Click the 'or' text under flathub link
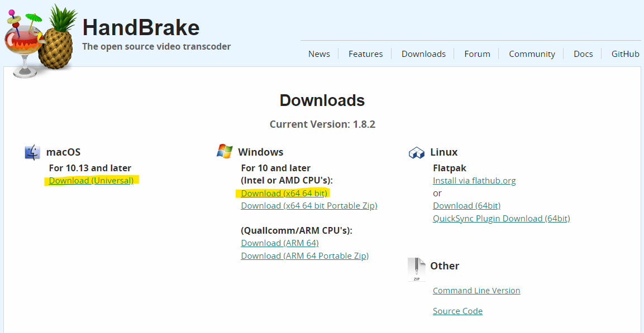This screenshot has width=644, height=333. point(437,193)
